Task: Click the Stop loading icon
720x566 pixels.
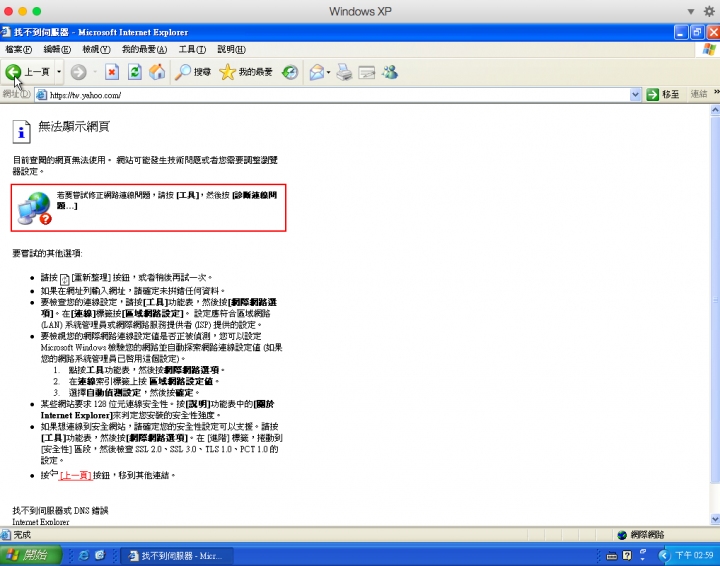Action: (112, 72)
